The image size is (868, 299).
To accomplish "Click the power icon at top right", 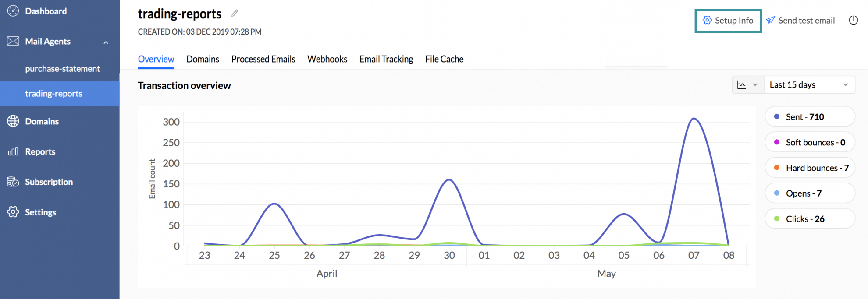I will (x=853, y=20).
